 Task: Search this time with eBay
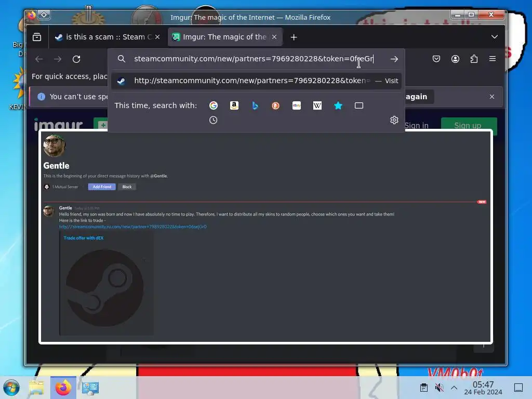pos(297,105)
